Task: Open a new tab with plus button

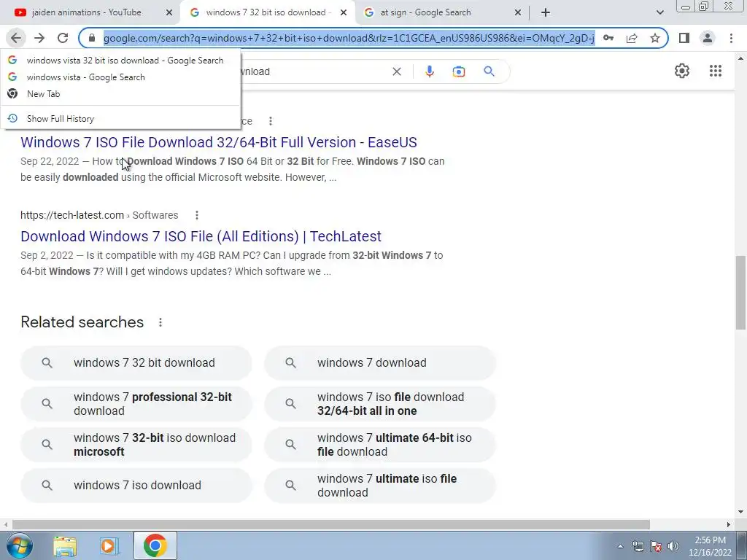Action: click(x=546, y=13)
